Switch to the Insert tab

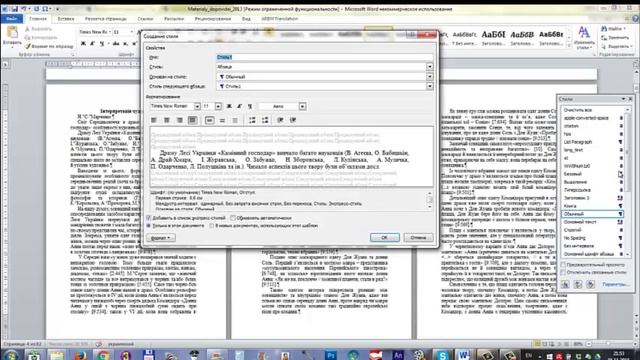pyautogui.click(x=66, y=19)
